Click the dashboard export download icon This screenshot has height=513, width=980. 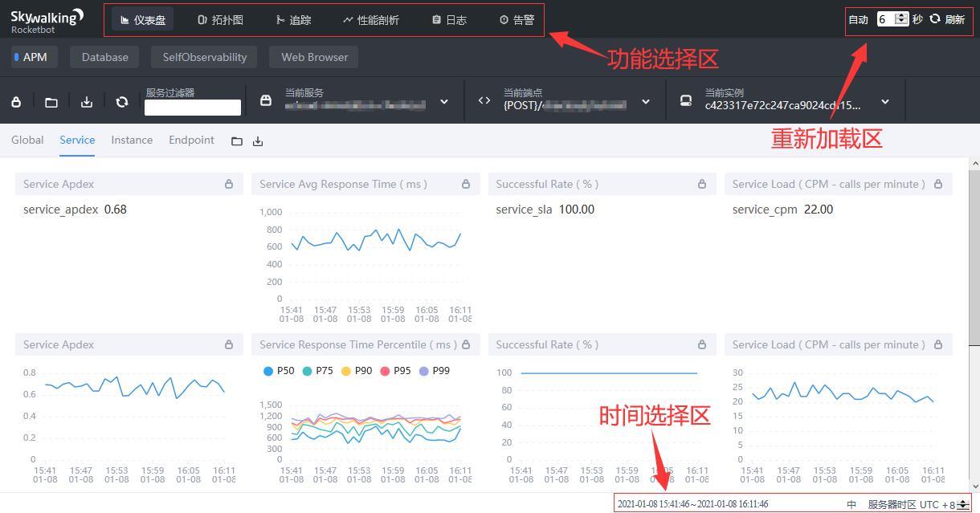coord(87,101)
